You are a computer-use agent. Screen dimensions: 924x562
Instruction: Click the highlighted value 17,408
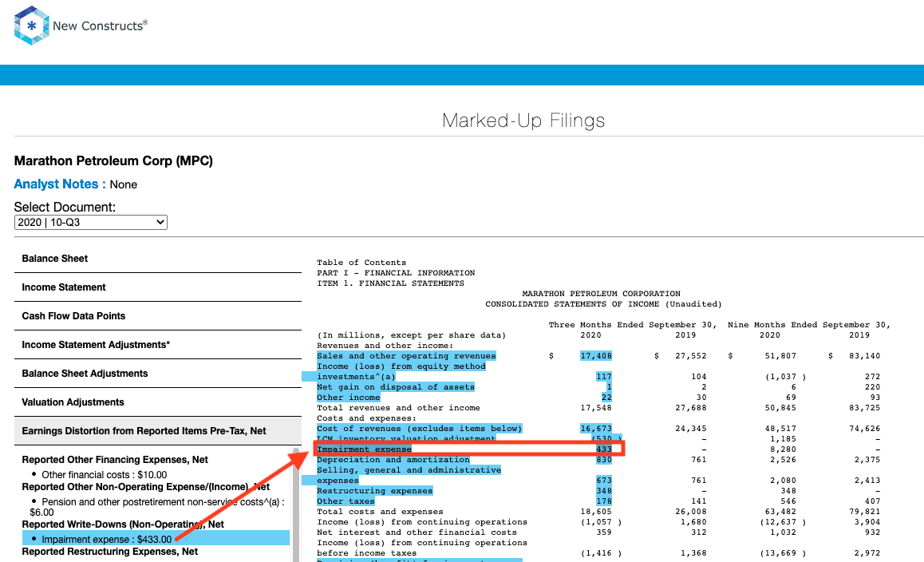[x=596, y=355]
